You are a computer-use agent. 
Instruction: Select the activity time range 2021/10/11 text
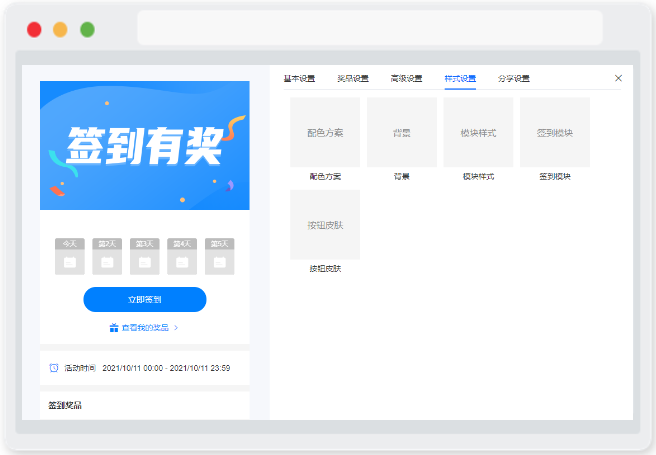(166, 368)
